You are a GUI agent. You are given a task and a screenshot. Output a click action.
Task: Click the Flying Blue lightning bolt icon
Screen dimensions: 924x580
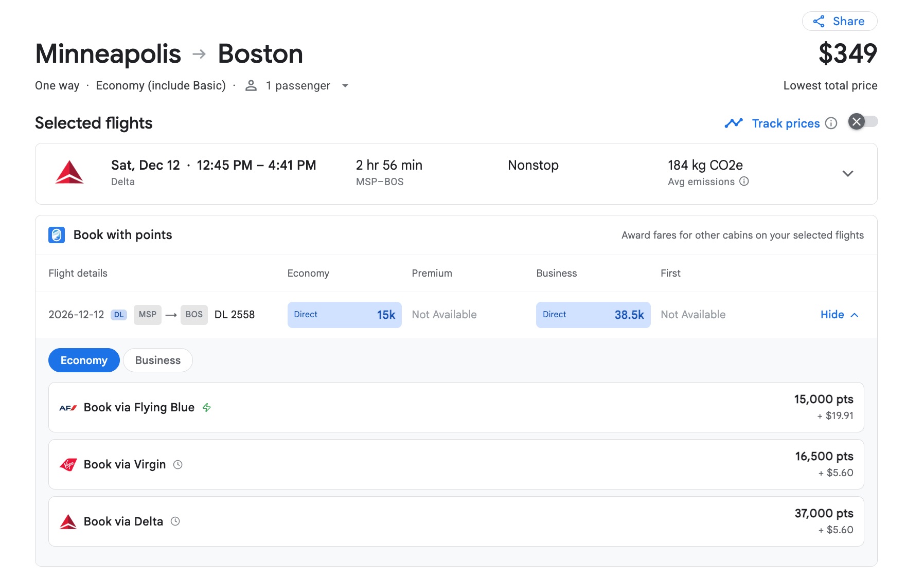pos(207,408)
